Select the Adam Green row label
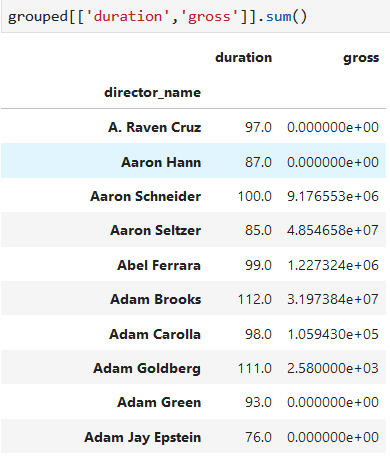The width and height of the screenshot is (390, 456). click(x=159, y=402)
